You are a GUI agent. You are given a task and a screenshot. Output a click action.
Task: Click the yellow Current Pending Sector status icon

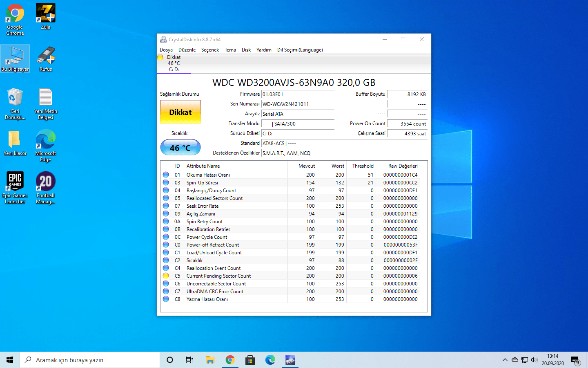point(166,276)
